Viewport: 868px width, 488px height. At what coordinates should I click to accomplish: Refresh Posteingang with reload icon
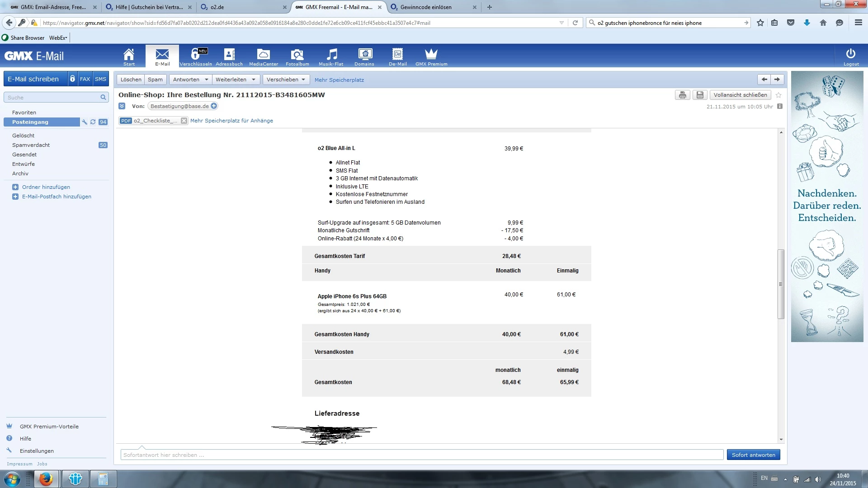93,122
